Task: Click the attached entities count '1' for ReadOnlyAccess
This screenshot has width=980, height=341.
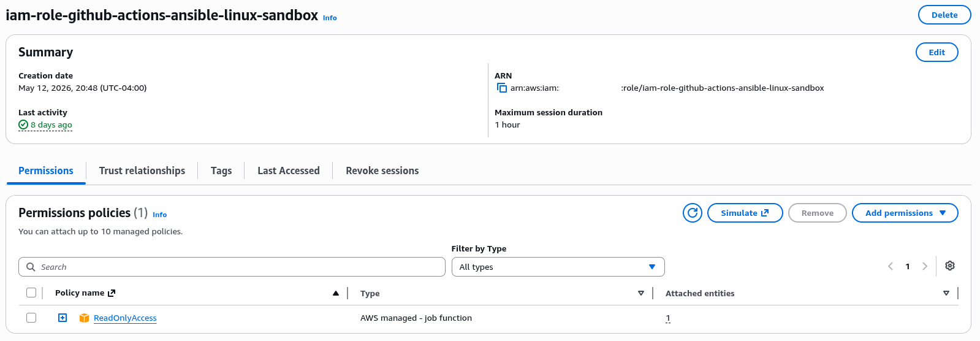Action: pyautogui.click(x=668, y=318)
